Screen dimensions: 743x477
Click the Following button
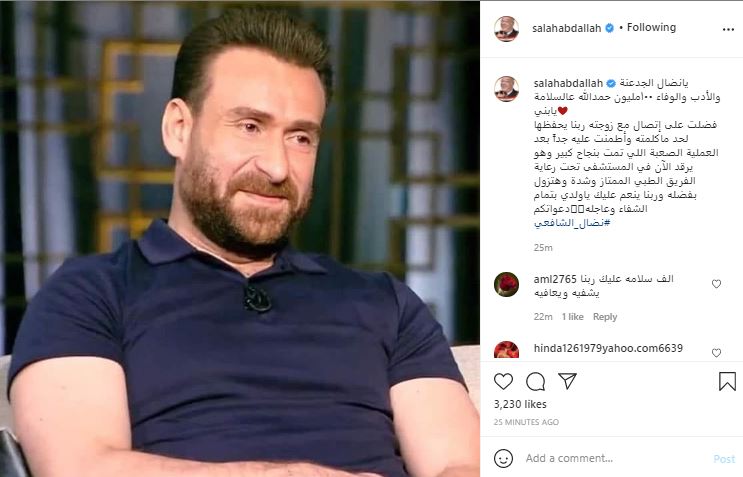(652, 27)
